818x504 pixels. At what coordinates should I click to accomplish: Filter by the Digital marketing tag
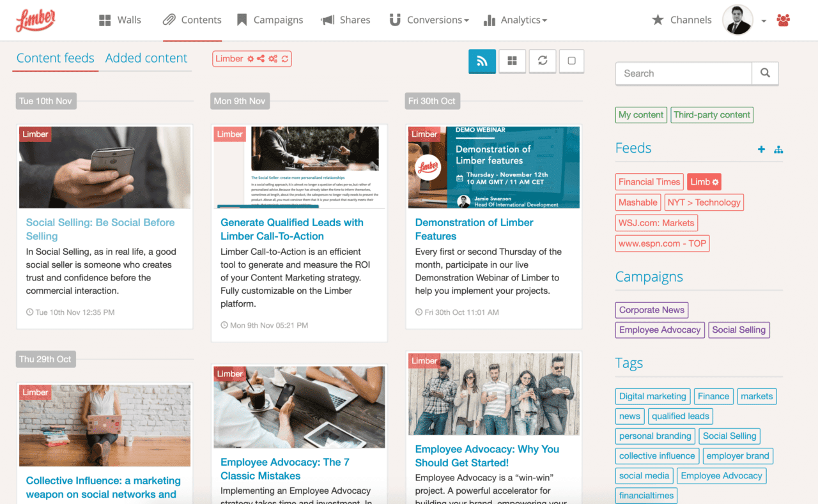coord(652,396)
